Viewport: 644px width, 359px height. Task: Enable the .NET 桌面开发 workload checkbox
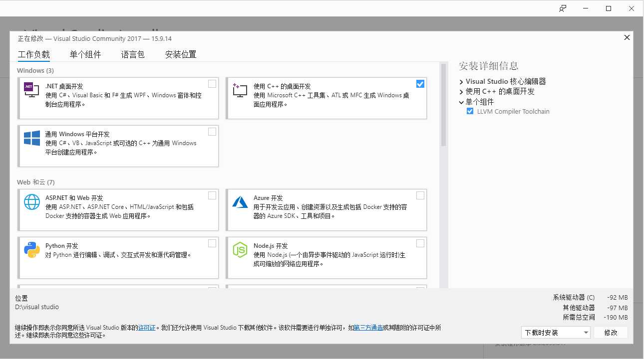coord(212,84)
